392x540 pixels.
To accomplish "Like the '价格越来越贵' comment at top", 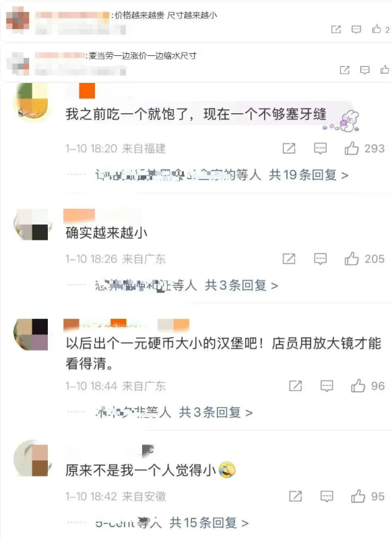I will tap(377, 29).
